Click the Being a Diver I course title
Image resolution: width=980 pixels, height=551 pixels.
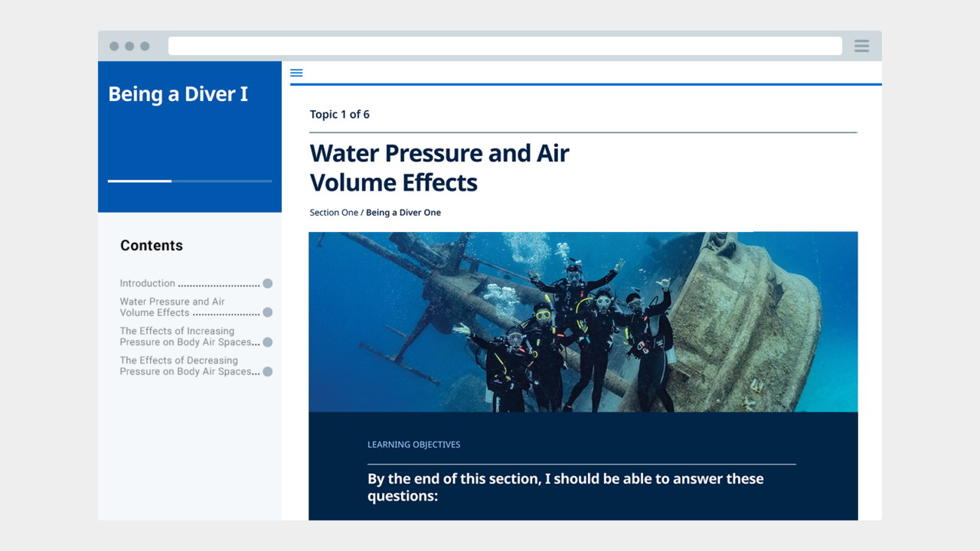point(178,94)
